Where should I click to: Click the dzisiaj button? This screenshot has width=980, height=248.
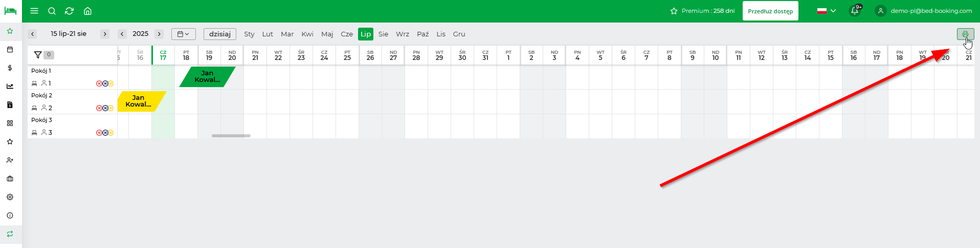coord(220,34)
